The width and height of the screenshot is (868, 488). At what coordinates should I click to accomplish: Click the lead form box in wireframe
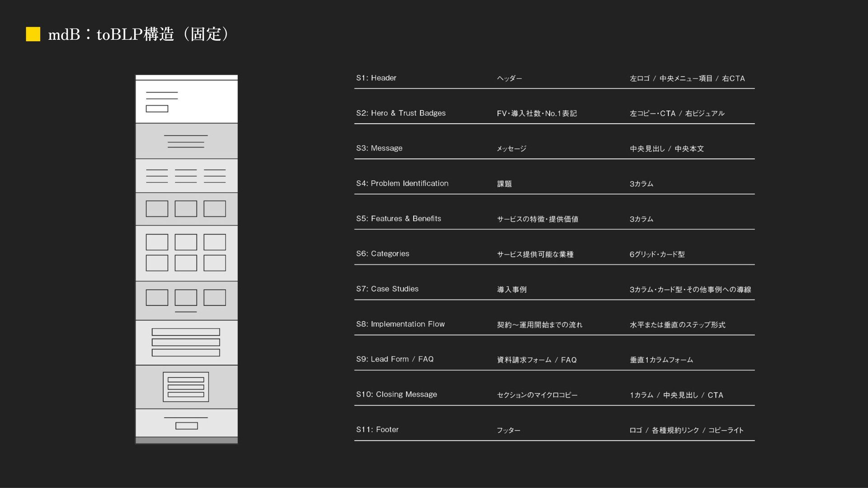(186, 387)
